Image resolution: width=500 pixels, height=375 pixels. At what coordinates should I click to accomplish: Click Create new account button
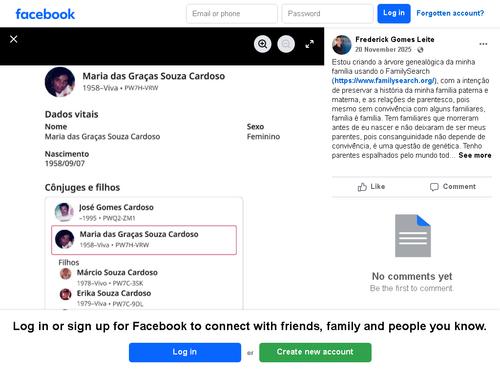click(315, 352)
